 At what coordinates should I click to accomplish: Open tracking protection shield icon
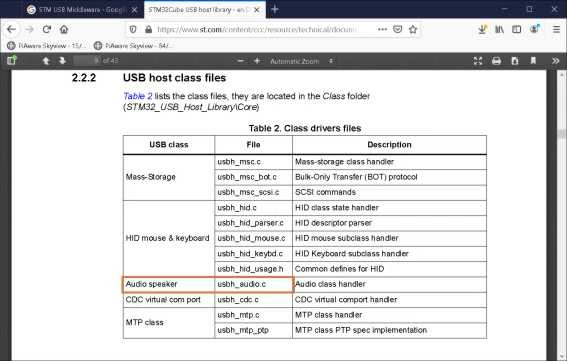(133, 29)
